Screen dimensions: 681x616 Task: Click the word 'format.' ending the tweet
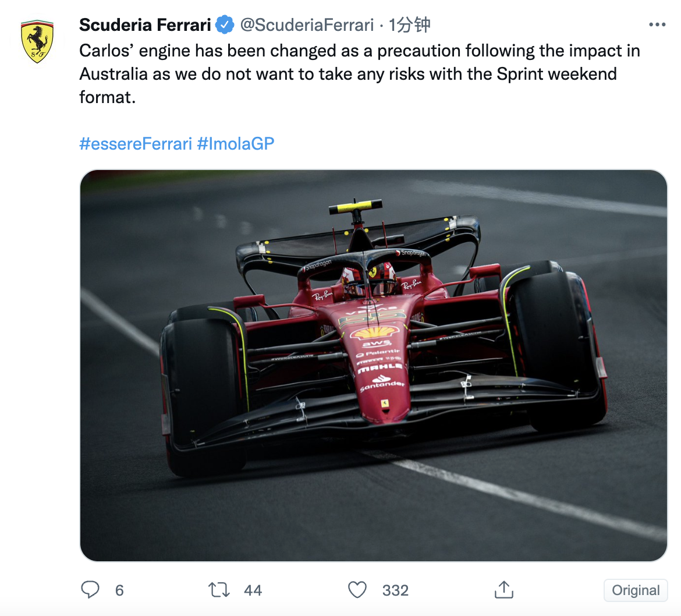[108, 97]
